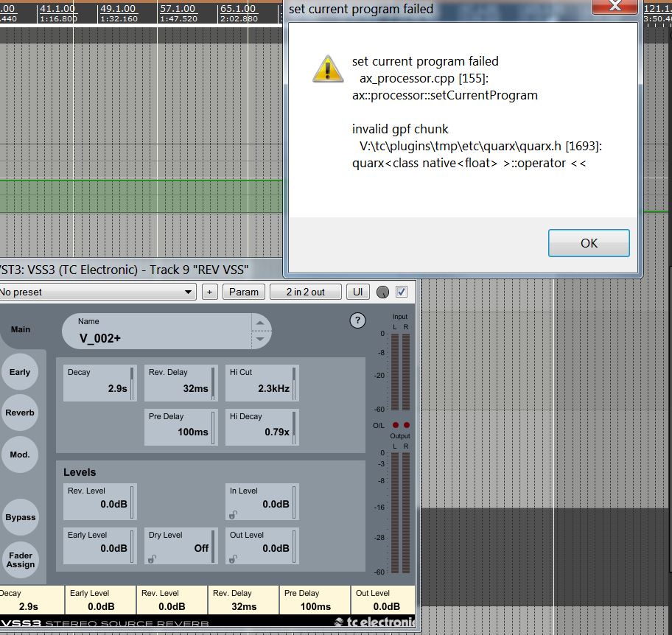Click the Rev. Level 0.0dB box
Viewport: 672px width, 635px height.
(x=100, y=502)
